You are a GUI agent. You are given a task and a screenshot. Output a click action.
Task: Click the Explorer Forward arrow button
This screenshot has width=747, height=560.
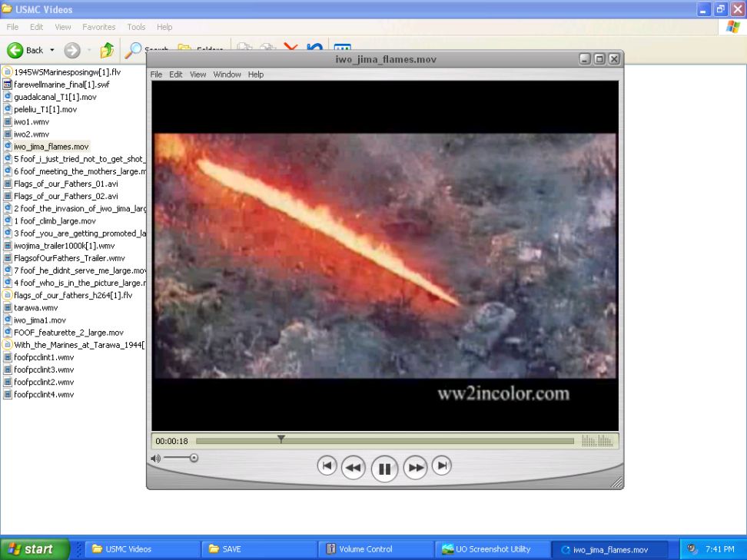[72, 50]
